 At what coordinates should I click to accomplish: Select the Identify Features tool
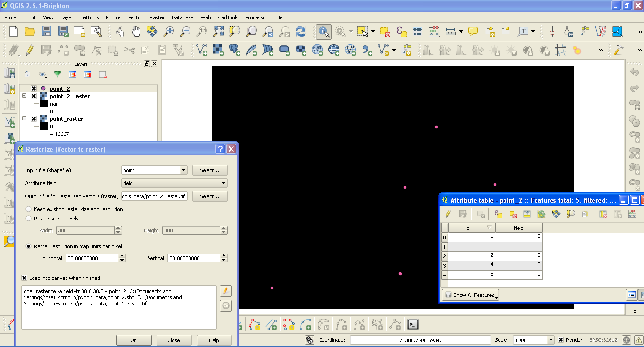[x=324, y=32]
